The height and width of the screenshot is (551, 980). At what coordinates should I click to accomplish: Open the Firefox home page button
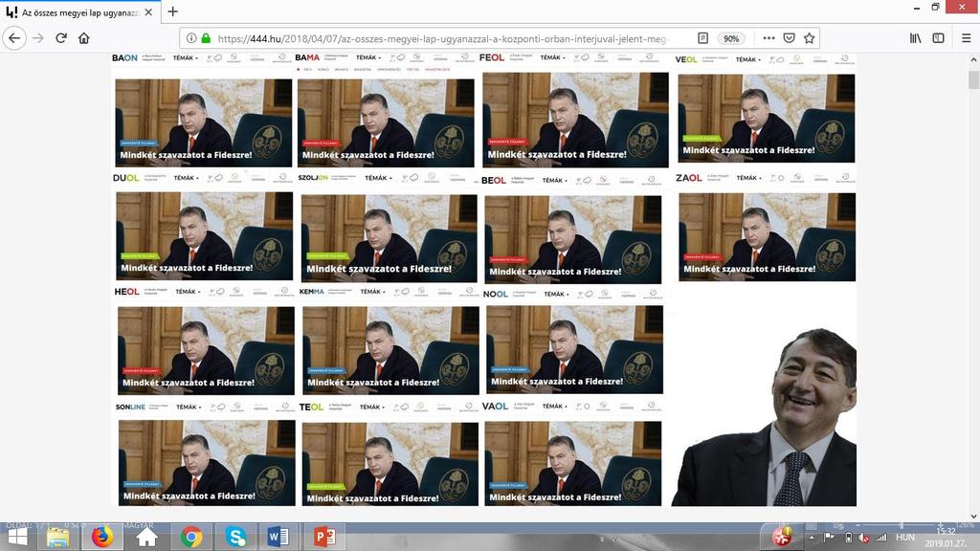pos(84,38)
